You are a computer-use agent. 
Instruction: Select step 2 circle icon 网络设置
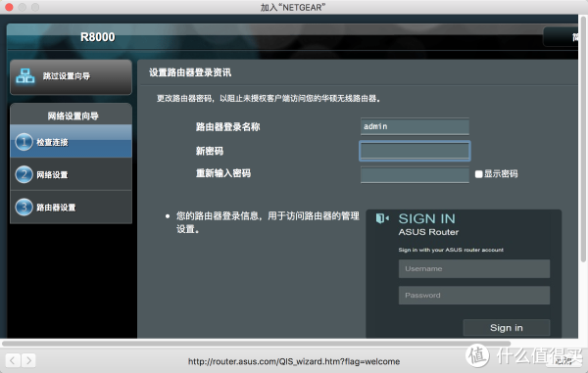[x=24, y=174]
